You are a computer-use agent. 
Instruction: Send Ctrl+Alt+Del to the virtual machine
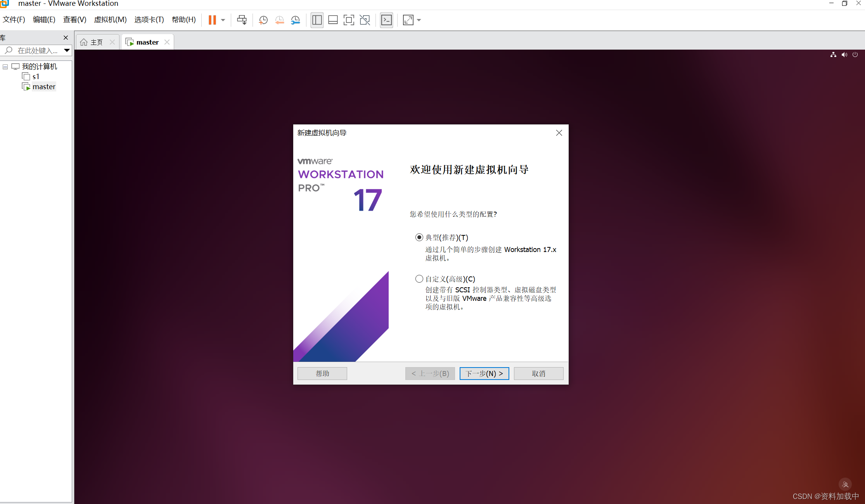[x=242, y=20]
